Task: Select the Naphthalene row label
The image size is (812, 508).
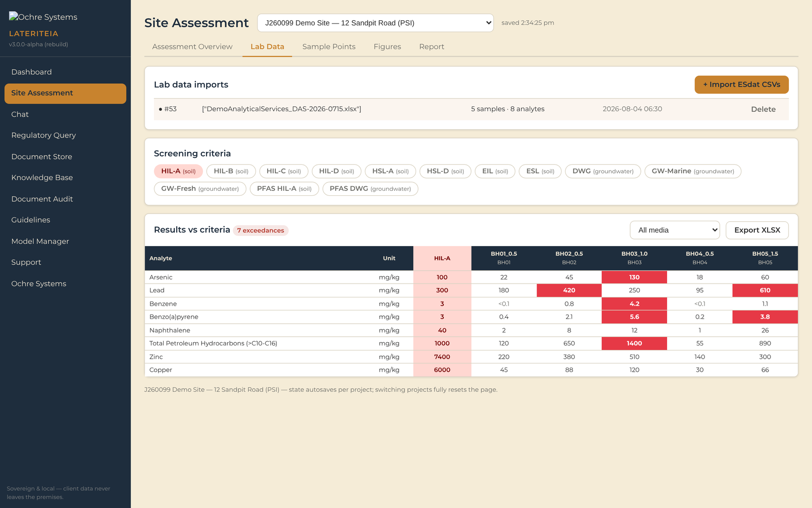Action: pos(170,330)
